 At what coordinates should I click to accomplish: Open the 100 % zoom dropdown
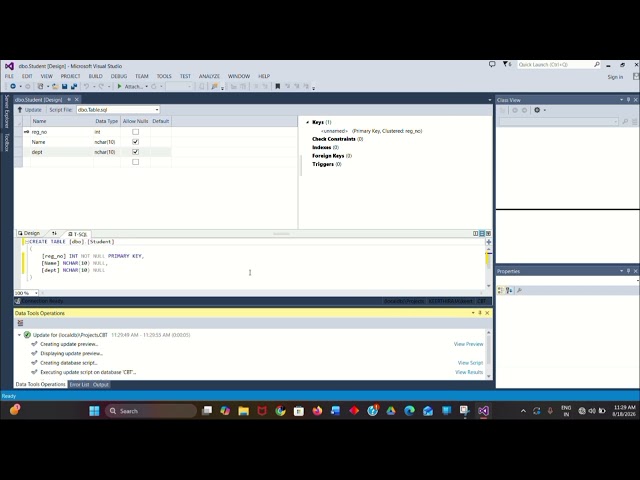[36, 293]
